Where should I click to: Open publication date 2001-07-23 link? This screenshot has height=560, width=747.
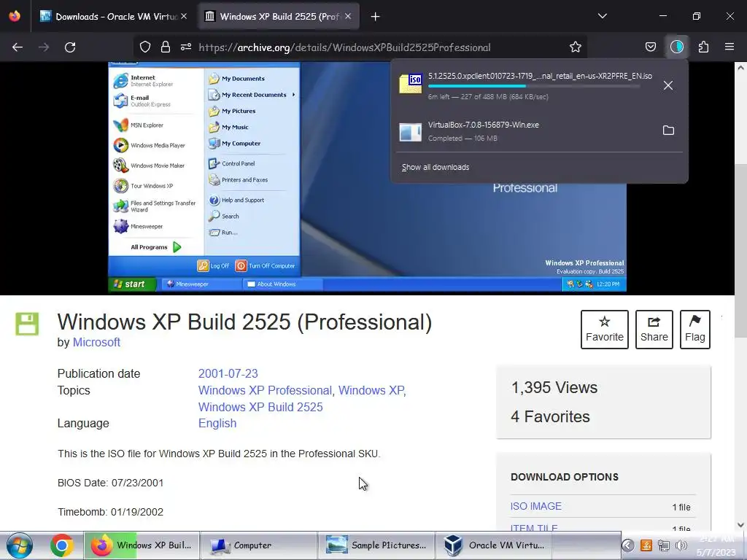(x=228, y=374)
